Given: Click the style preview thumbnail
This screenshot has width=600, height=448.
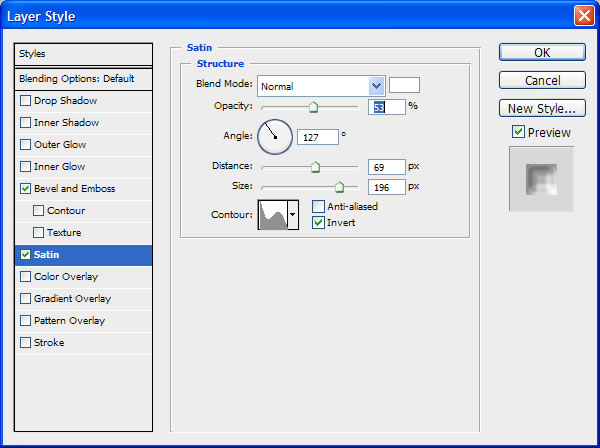Looking at the screenshot, I should coord(541,179).
